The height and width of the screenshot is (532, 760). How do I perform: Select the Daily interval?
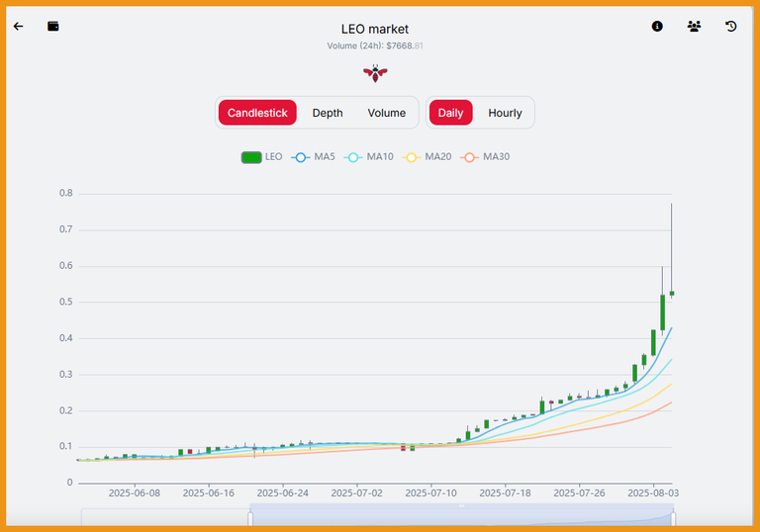click(x=451, y=113)
